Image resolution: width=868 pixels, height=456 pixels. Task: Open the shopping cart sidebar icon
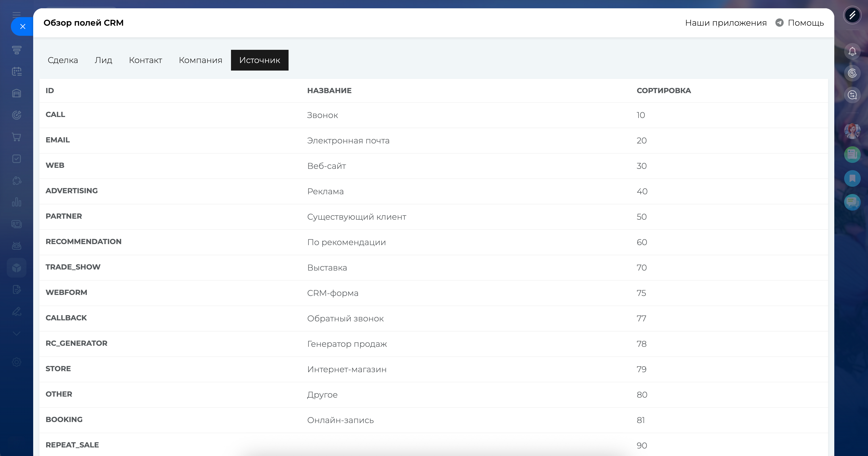click(x=17, y=137)
